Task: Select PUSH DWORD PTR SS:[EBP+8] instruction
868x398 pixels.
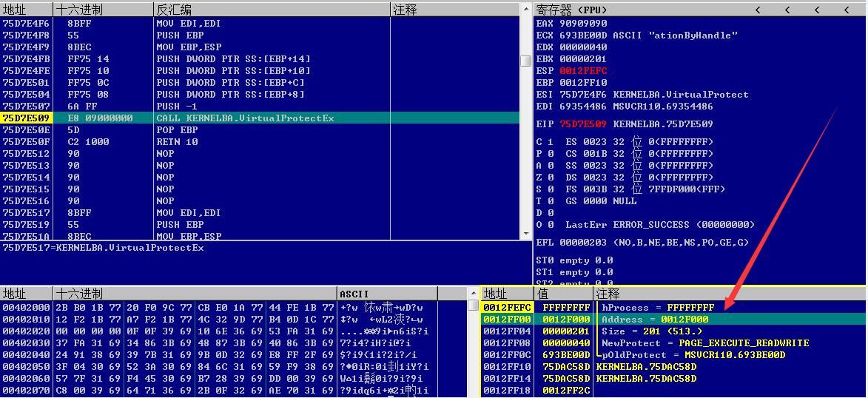Action: 230,94
